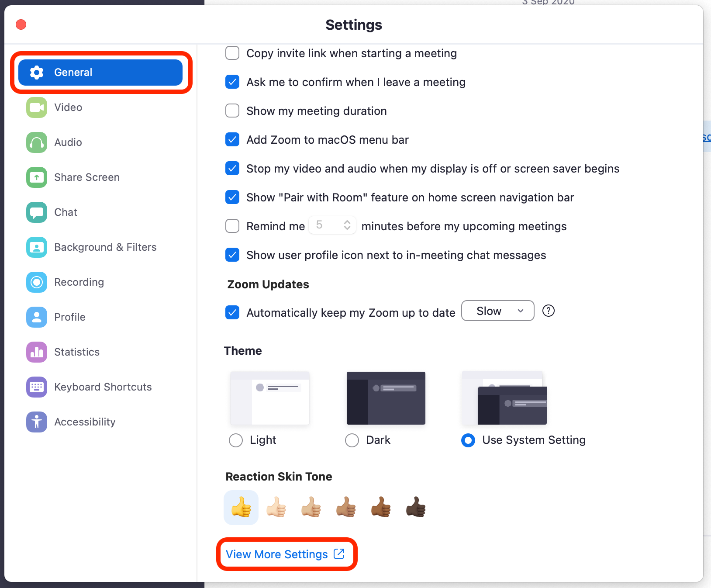711x588 pixels.
Task: Select the Keyboard Shortcuts section
Action: point(100,387)
